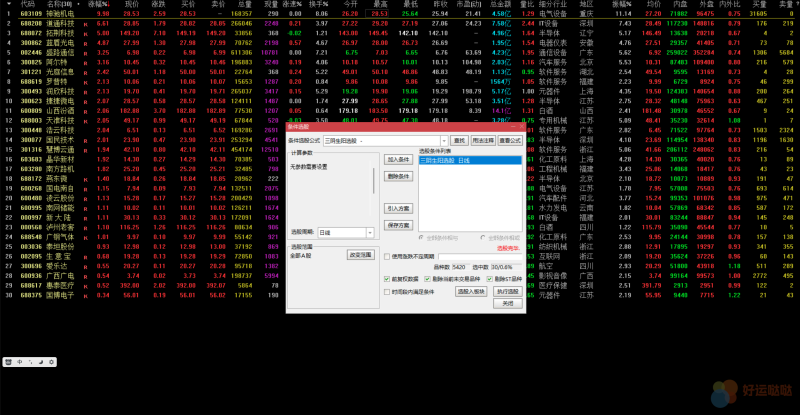Open IME settings via the gear icon
The height and width of the screenshot is (415, 800).
51,362
